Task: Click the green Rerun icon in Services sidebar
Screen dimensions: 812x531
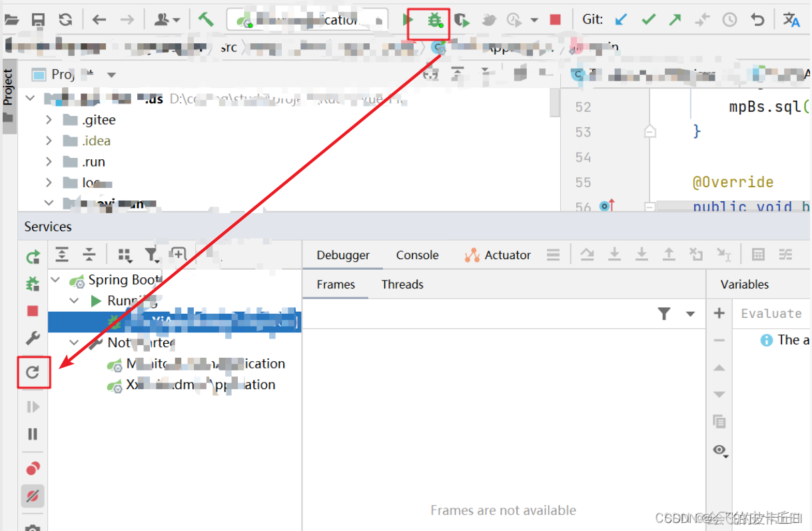Action: click(x=33, y=257)
